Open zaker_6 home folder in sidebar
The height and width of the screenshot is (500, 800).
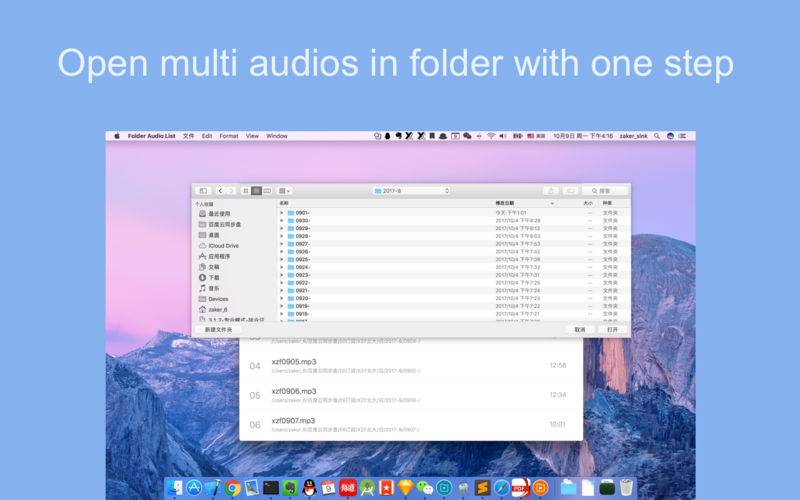coord(213,310)
